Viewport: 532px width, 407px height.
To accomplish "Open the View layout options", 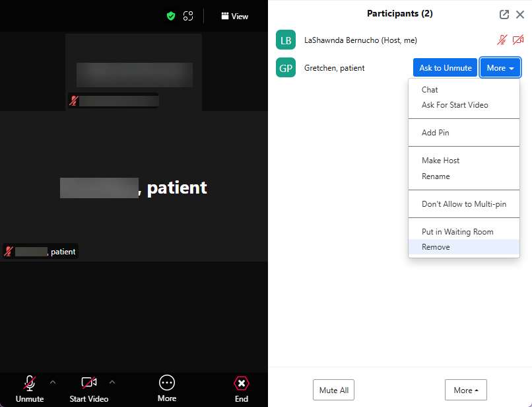I will (234, 16).
